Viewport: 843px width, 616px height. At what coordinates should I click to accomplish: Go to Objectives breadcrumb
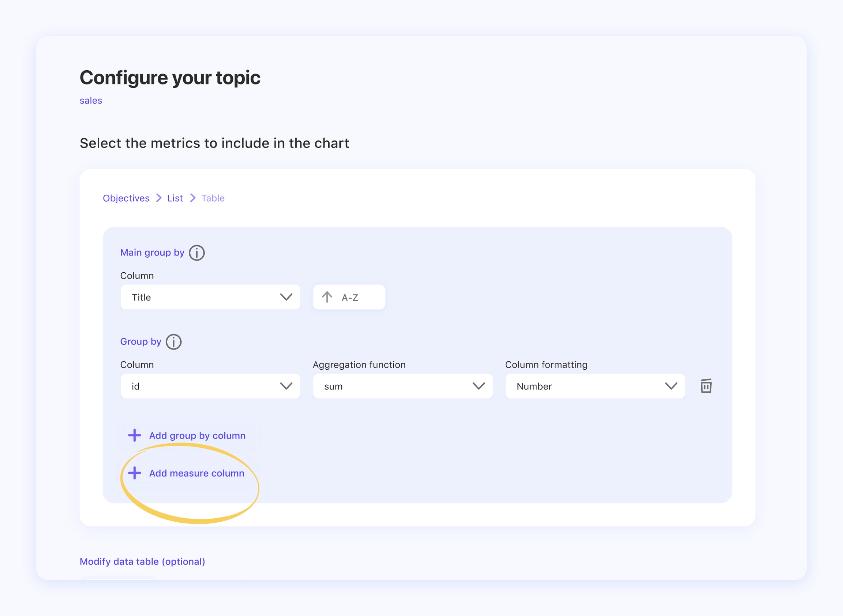(x=126, y=198)
